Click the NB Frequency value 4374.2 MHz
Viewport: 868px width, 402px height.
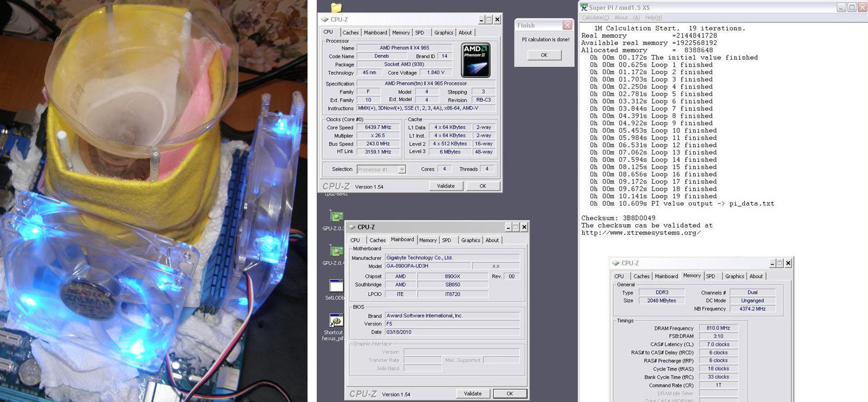point(752,308)
